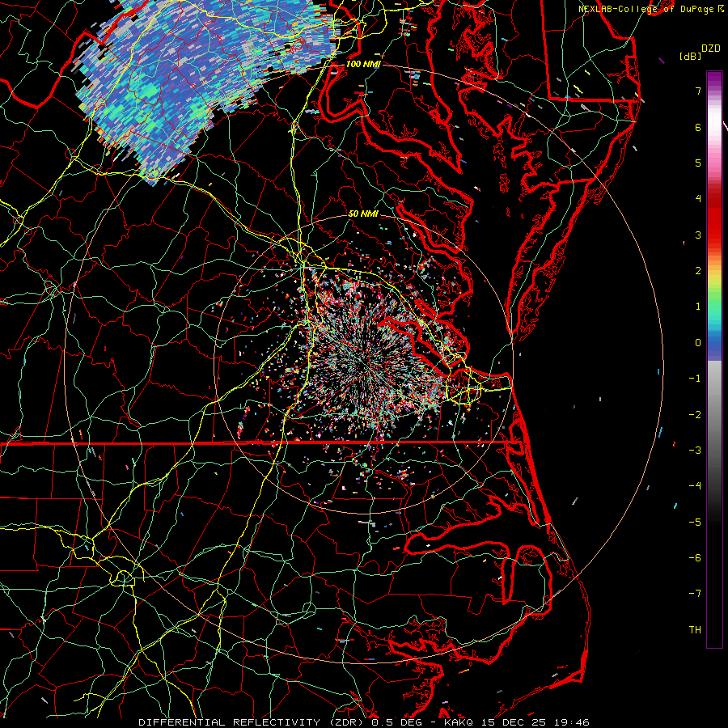Click the positive "5" scale label
Screen dimensions: 728x728
pos(698,163)
